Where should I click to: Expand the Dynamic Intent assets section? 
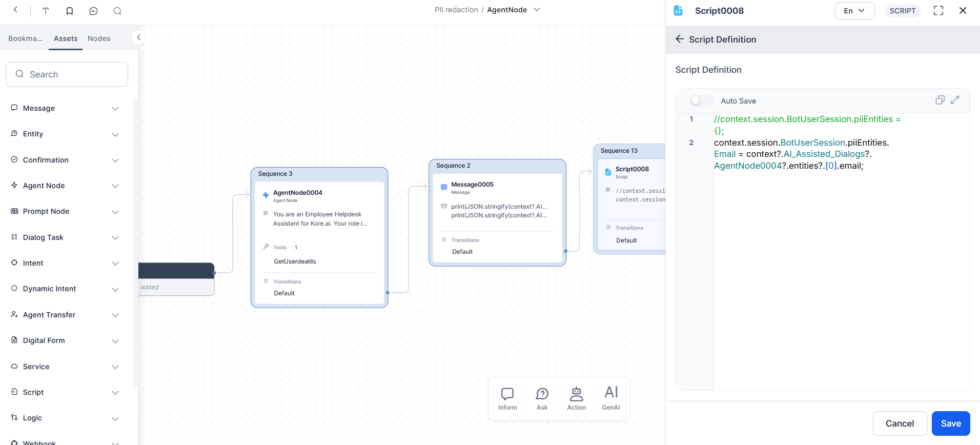coord(115,289)
